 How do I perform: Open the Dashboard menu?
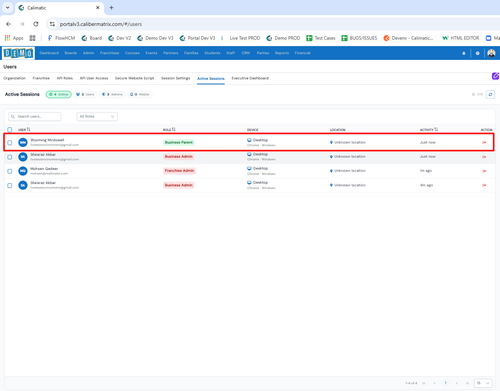tap(49, 53)
